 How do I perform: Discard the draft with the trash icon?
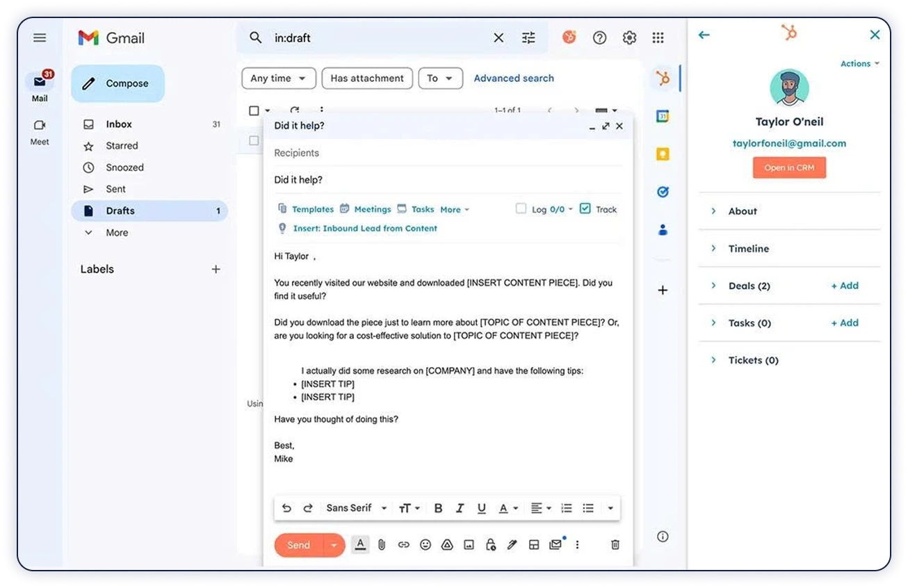615,545
